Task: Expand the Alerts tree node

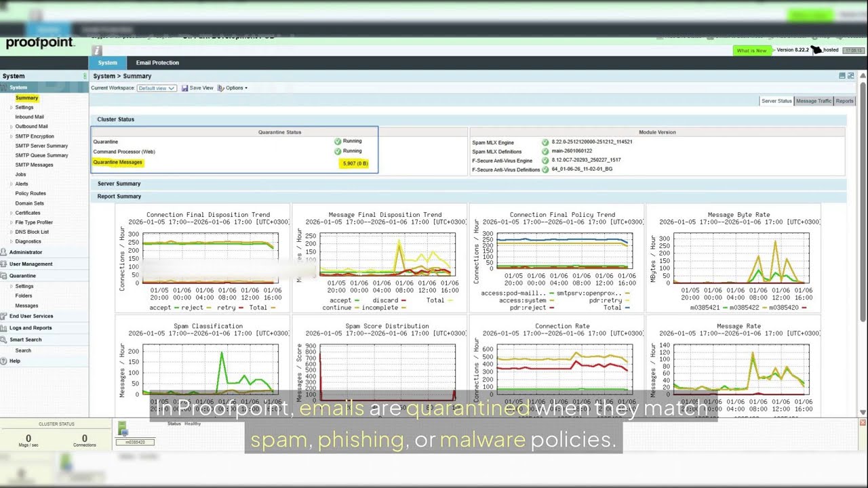Action: click(11, 184)
